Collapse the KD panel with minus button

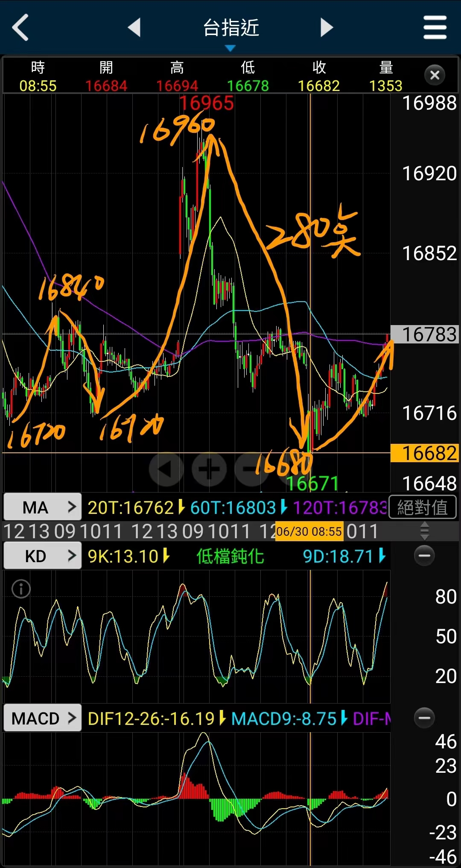(424, 556)
